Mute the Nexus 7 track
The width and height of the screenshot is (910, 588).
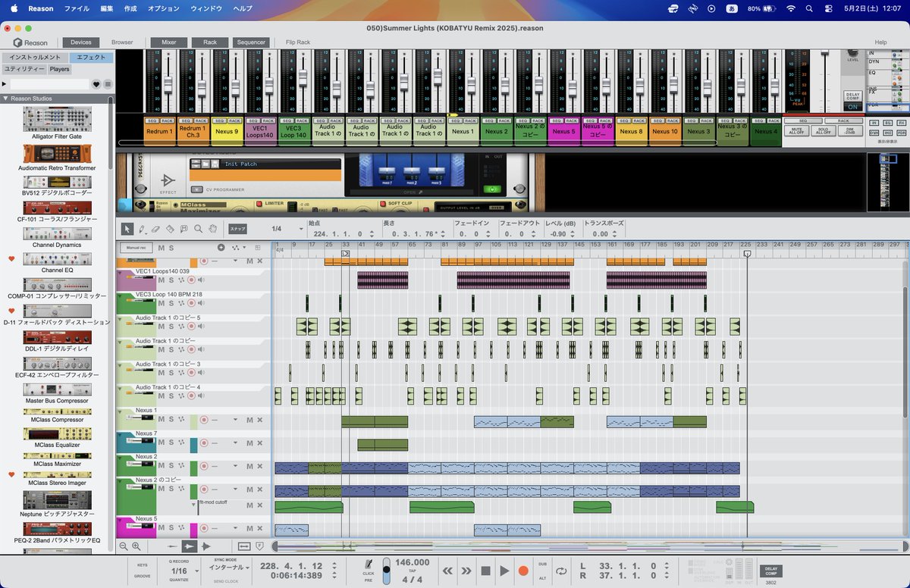coord(161,443)
